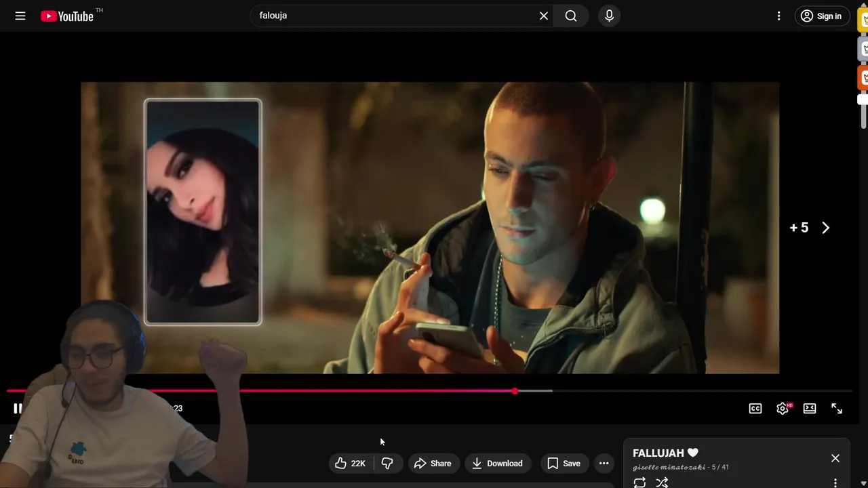Dislike this video
The height and width of the screenshot is (488, 868).
[x=387, y=463]
